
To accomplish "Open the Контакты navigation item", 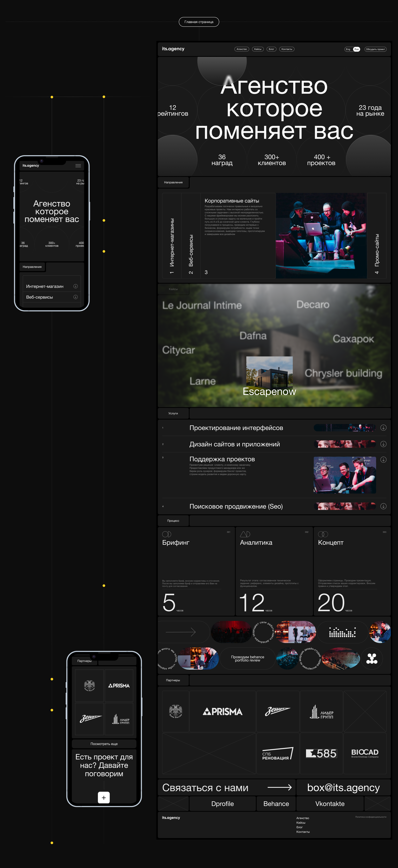I will pos(287,49).
